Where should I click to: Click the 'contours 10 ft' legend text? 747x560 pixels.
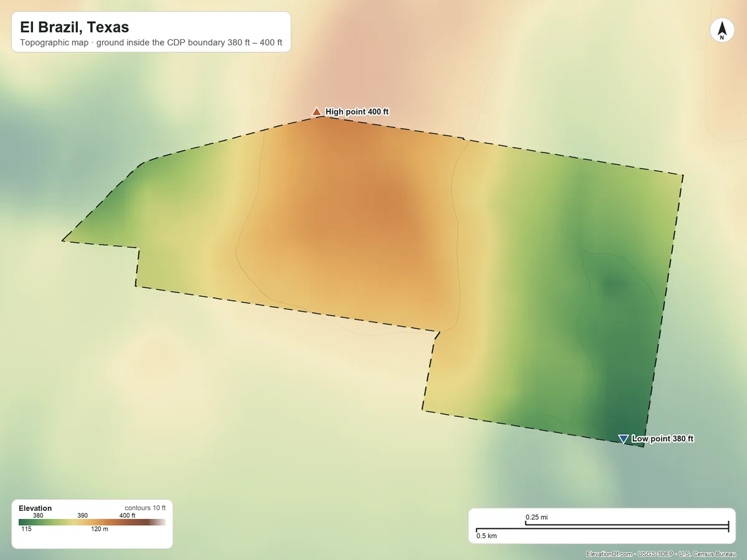(x=145, y=508)
